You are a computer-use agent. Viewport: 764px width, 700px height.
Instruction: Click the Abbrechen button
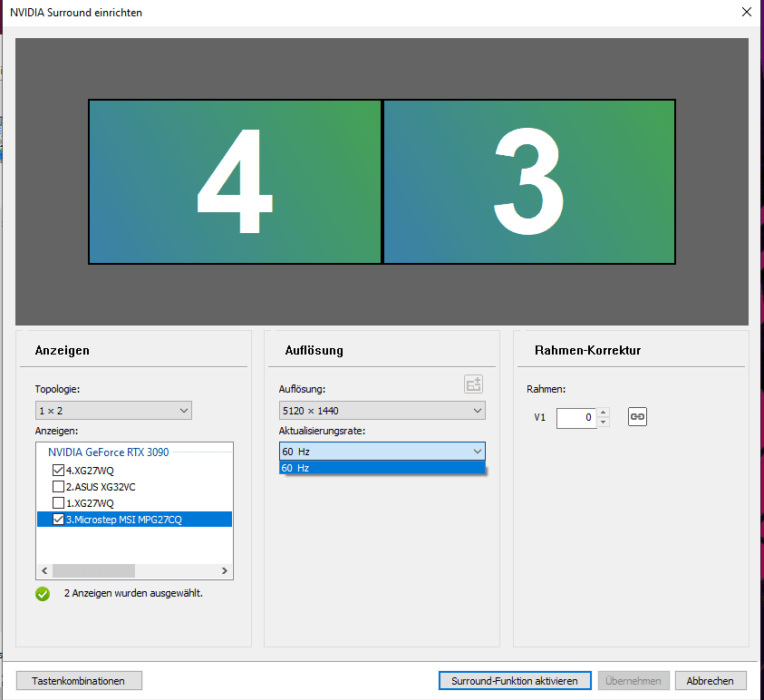tap(711, 680)
